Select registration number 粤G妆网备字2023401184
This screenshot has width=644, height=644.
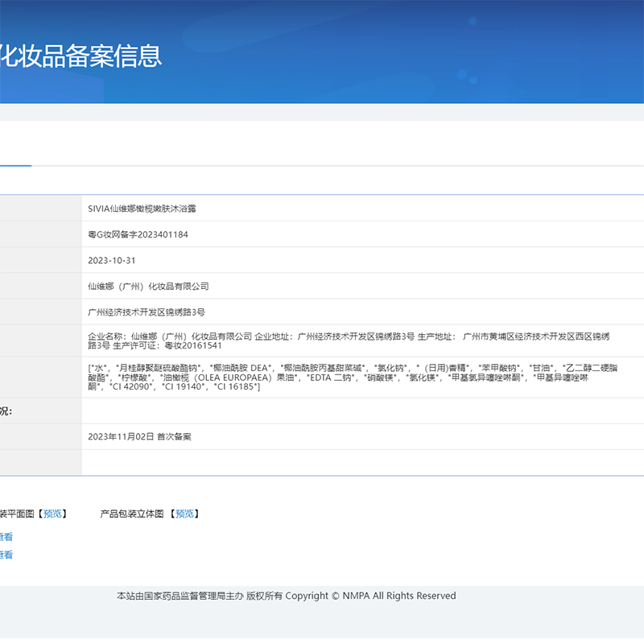coord(138,234)
